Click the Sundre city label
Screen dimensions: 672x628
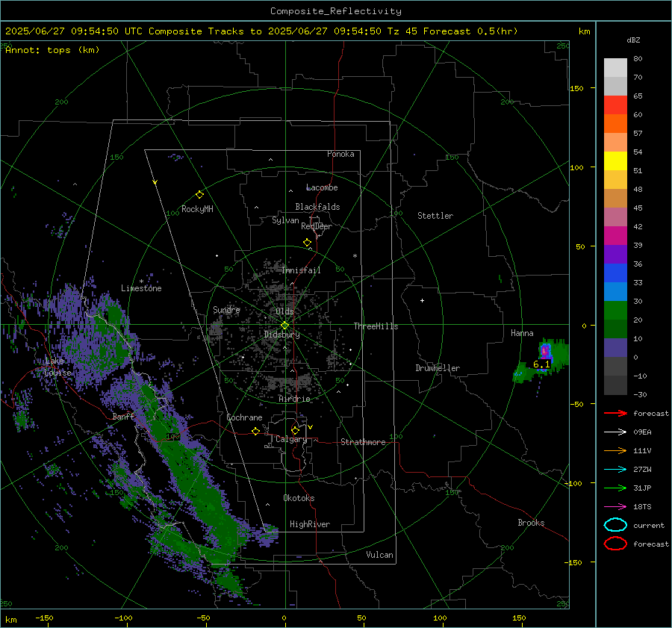(x=226, y=310)
